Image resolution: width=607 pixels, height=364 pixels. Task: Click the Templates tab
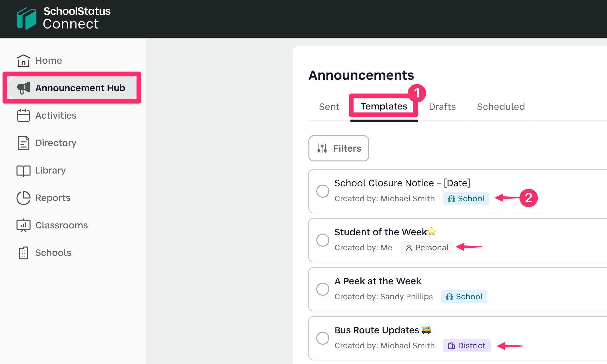[384, 106]
